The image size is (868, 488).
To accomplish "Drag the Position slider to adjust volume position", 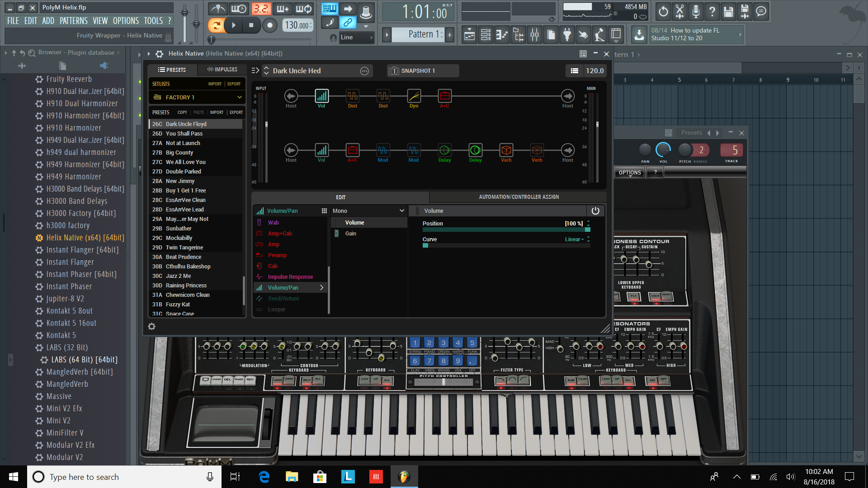I will tap(503, 230).
